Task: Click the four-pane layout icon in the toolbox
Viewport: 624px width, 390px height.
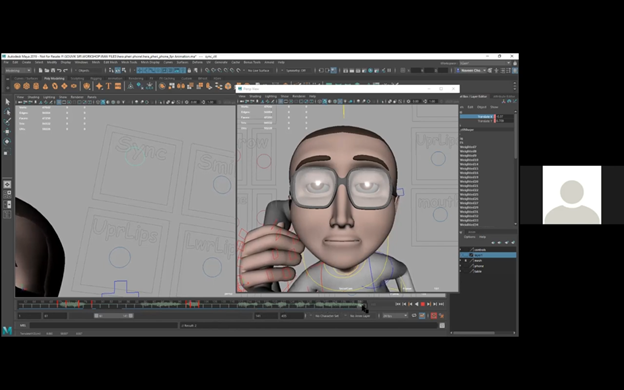Action: click(7, 194)
